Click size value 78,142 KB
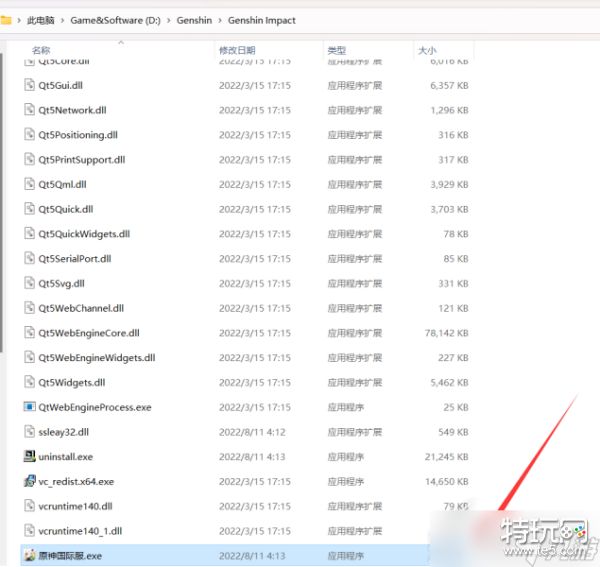Screen dimensions: 600x567 click(x=447, y=333)
